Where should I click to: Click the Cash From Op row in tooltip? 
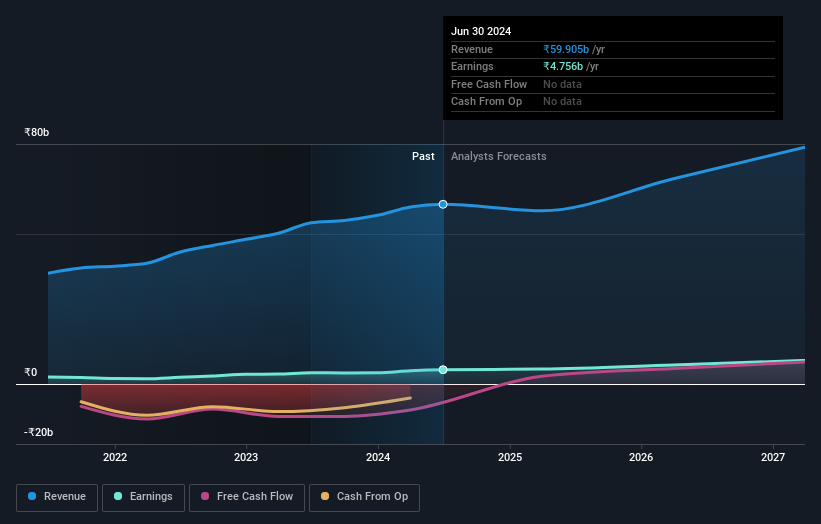pos(613,102)
